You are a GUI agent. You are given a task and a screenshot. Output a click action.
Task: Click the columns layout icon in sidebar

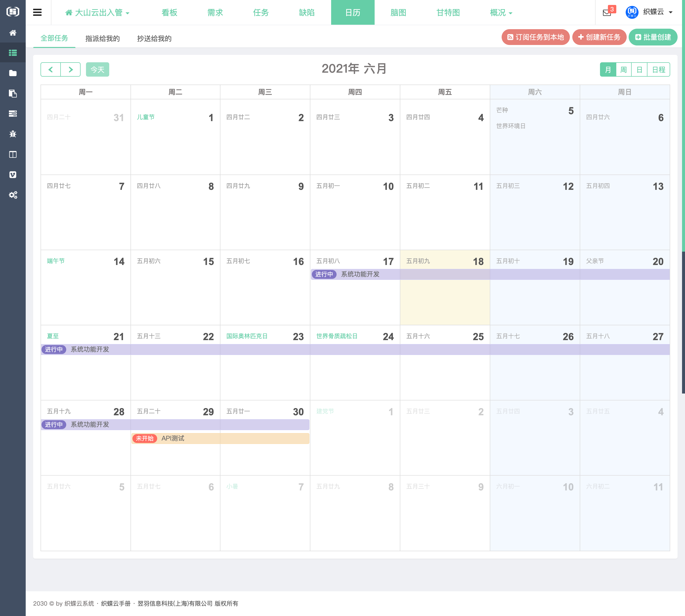click(x=13, y=154)
